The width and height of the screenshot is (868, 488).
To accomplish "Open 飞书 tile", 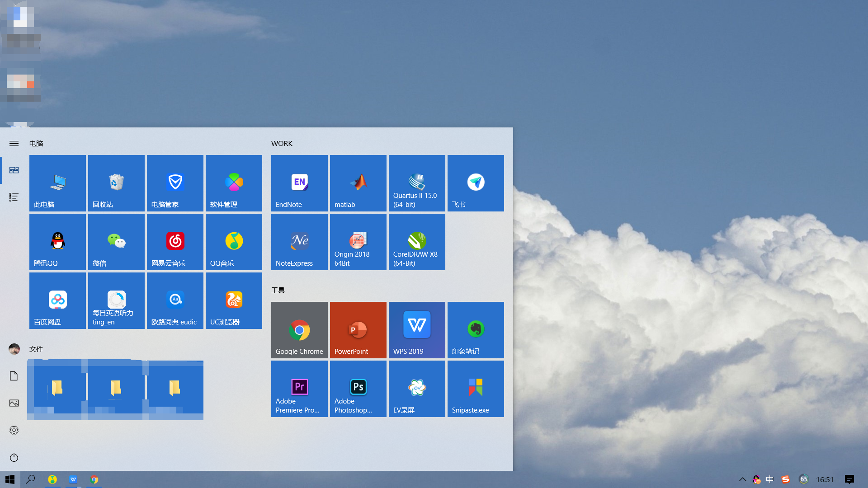I will click(x=475, y=183).
